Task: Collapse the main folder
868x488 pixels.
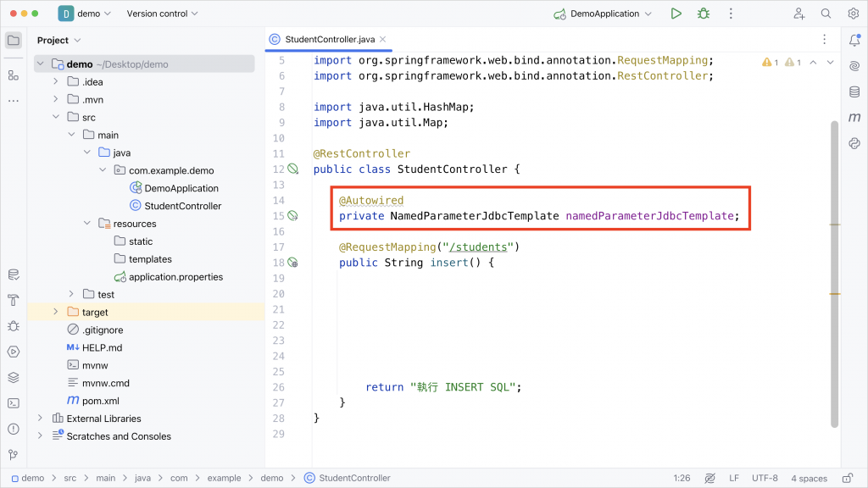Action: pos(71,135)
